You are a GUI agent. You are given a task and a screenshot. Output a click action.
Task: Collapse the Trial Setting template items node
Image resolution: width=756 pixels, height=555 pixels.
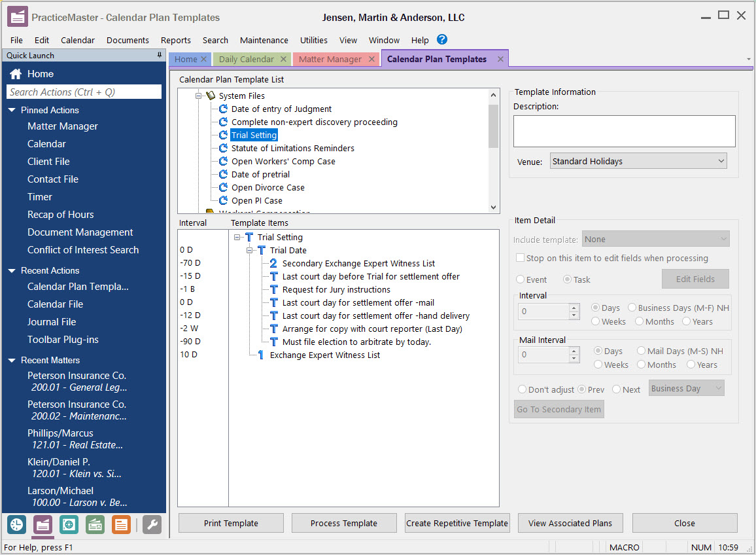(x=237, y=237)
